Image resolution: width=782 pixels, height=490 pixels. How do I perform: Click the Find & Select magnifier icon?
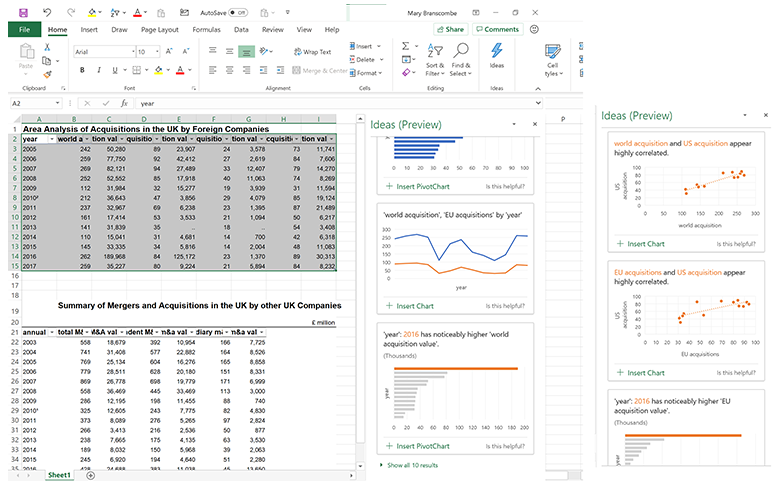(460, 50)
